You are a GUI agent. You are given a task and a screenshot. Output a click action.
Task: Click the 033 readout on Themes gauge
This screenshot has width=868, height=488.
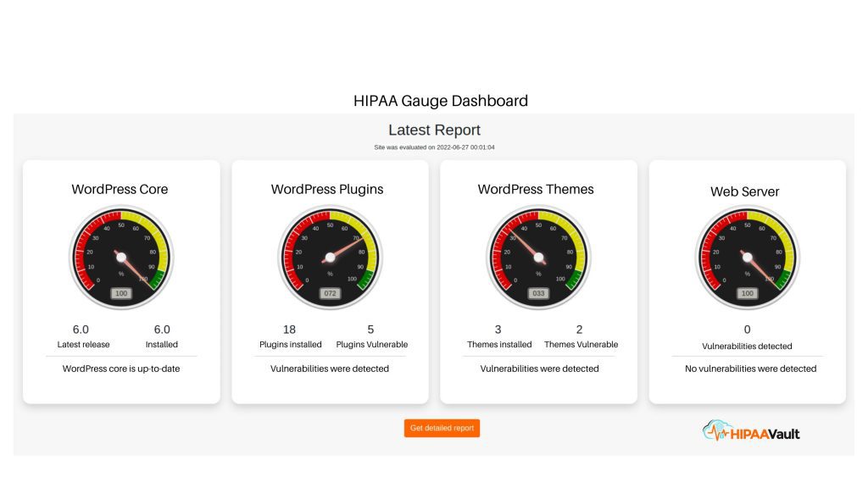[x=538, y=293]
